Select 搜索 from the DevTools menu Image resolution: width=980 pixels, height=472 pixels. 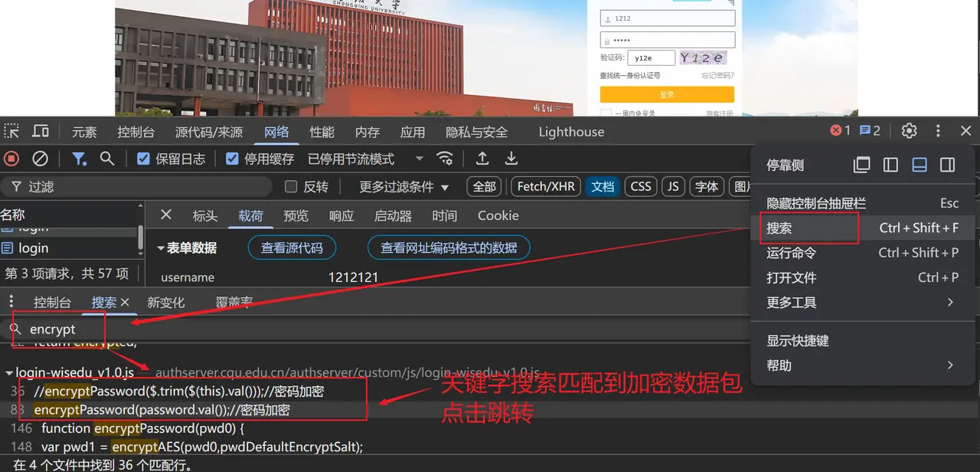779,228
